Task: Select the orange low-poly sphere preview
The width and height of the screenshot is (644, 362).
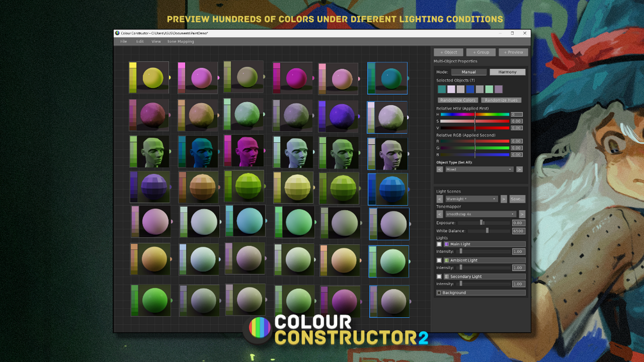Action: click(x=202, y=187)
